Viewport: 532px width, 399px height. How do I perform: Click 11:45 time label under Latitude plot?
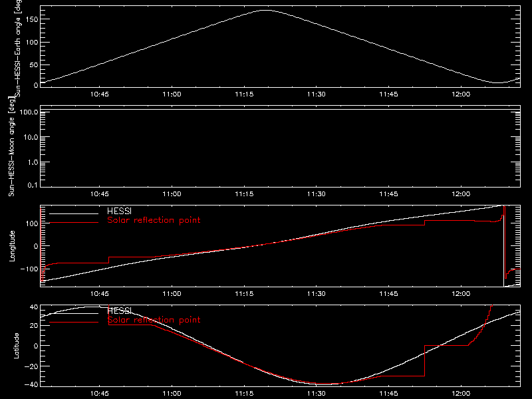pyautogui.click(x=388, y=394)
